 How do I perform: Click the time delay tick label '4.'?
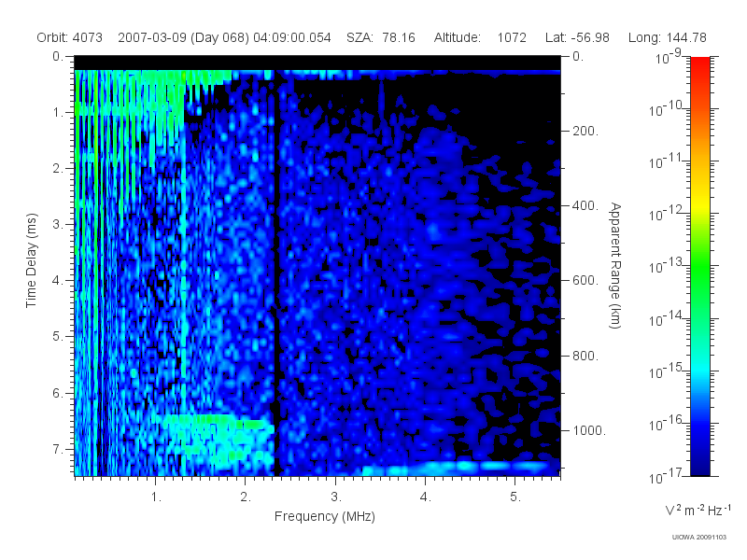point(58,280)
